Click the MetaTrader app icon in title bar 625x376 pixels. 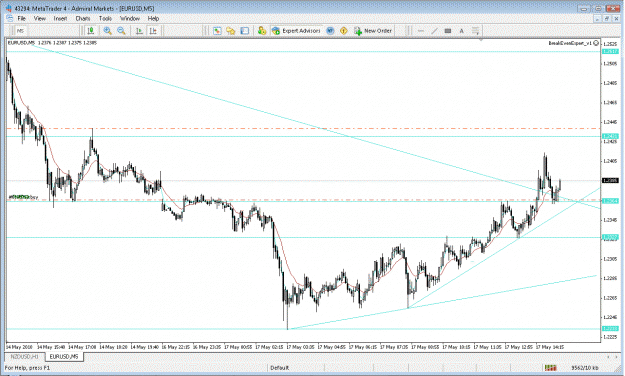click(9, 8)
